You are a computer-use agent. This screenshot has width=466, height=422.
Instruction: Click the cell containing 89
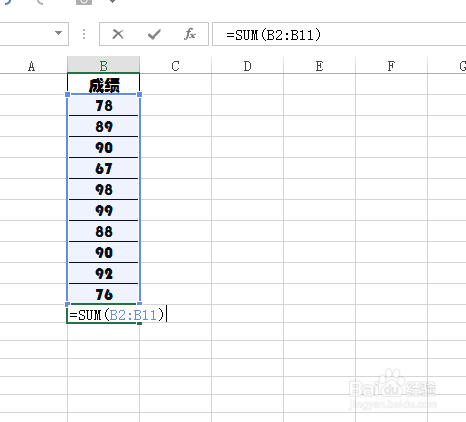click(x=103, y=126)
